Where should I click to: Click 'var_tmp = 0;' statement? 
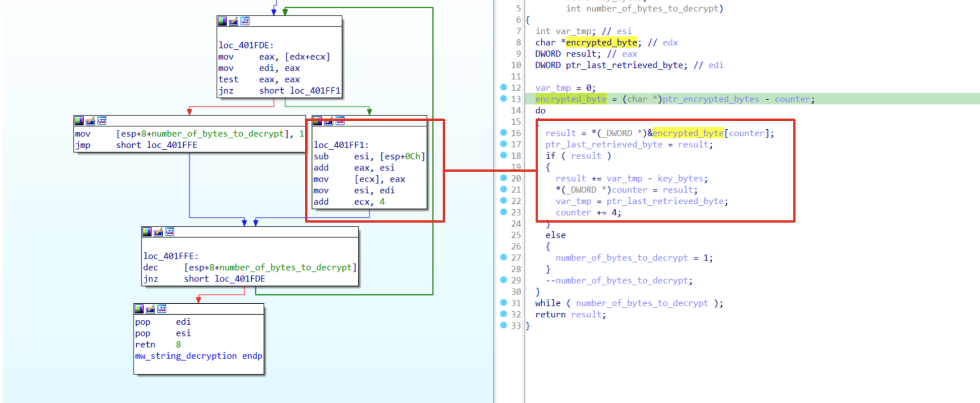pos(565,88)
